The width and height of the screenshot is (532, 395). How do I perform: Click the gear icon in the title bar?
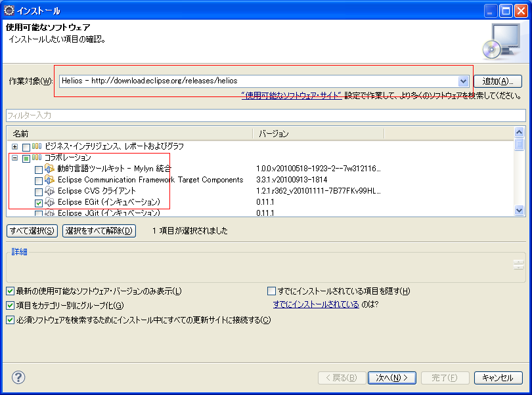tap(9, 10)
